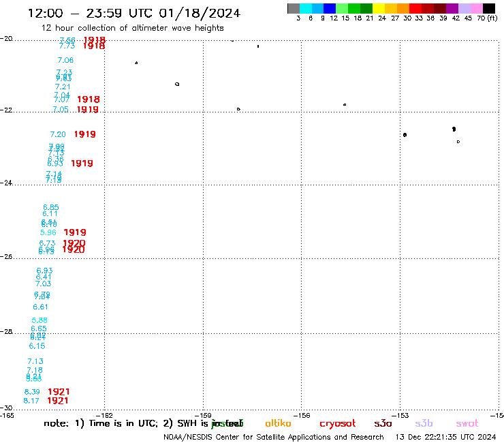Click the 7.13 reading below latitude -28
Image resolution: width=504 pixels, height=443 pixels.
tap(35, 362)
